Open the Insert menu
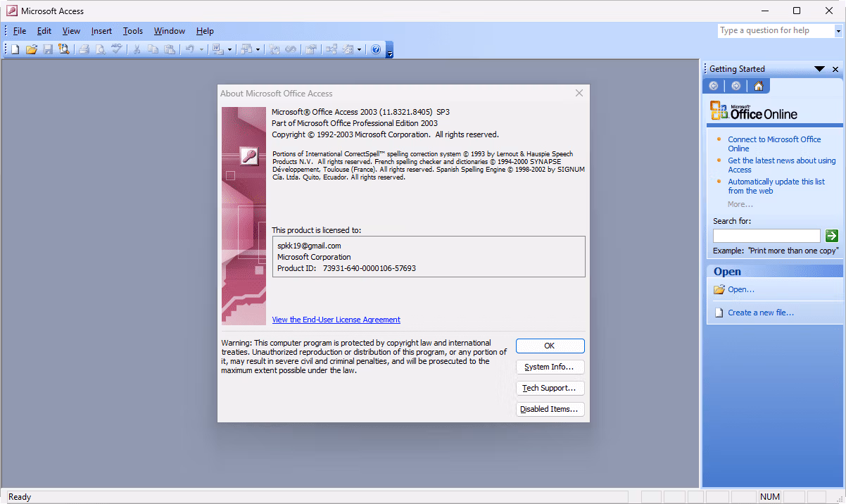This screenshot has height=504, width=846. [101, 31]
